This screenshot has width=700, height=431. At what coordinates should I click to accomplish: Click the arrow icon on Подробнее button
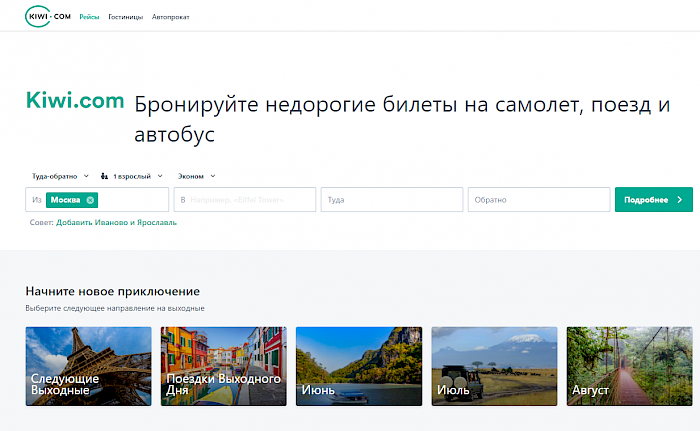[x=679, y=200]
